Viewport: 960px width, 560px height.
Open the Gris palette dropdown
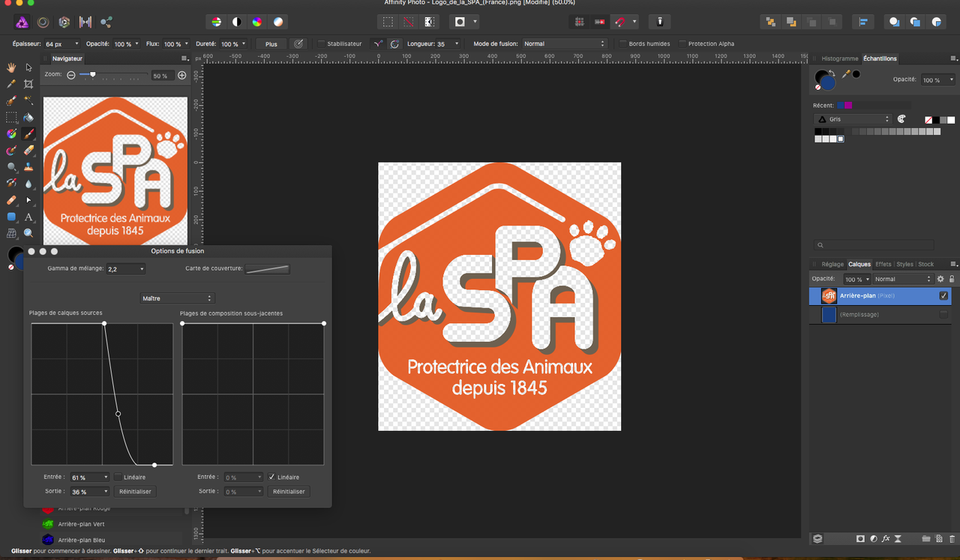[853, 119]
